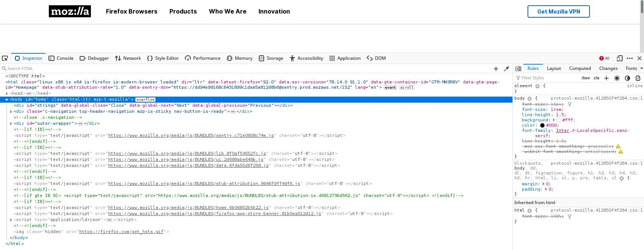Open responsive design mode icon
This screenshot has width=644, height=250.
[x=620, y=58]
